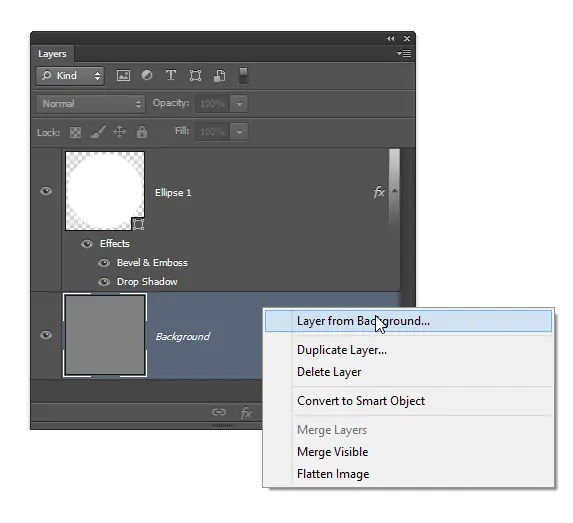This screenshot has height=523, width=573.
Task: Toggle Drop Shadow effect visibility
Action: 104,282
